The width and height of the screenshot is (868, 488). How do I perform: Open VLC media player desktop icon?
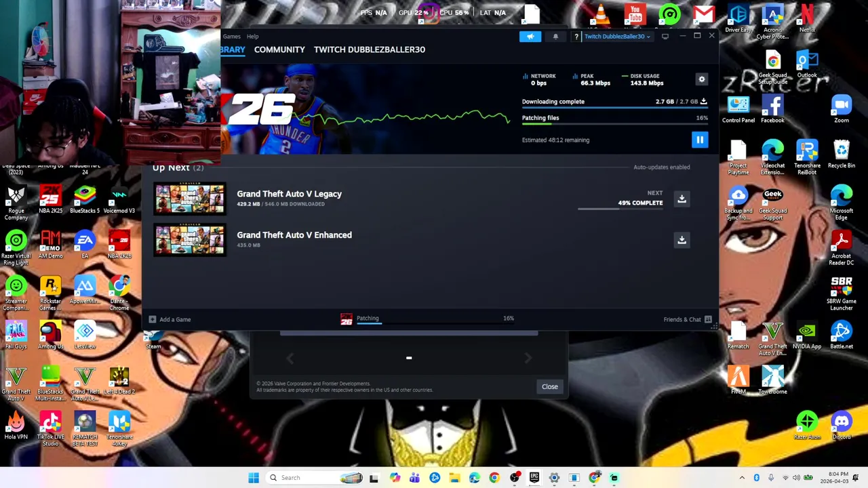pos(601,15)
